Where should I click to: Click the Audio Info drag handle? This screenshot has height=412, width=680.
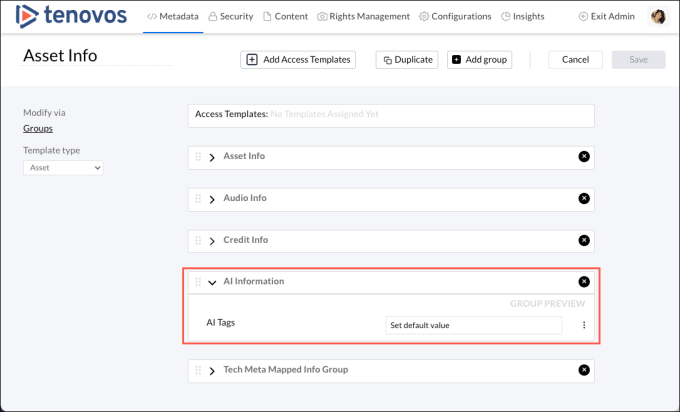(x=198, y=199)
